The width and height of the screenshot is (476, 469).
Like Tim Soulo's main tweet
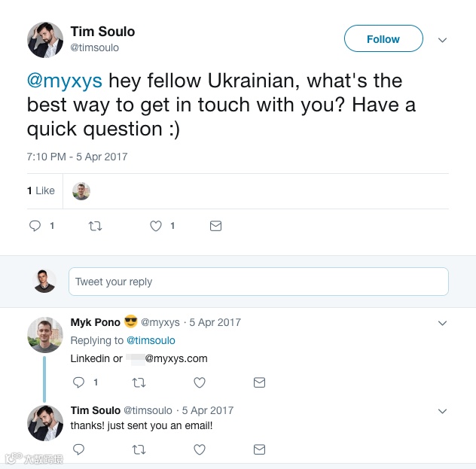[156, 226]
